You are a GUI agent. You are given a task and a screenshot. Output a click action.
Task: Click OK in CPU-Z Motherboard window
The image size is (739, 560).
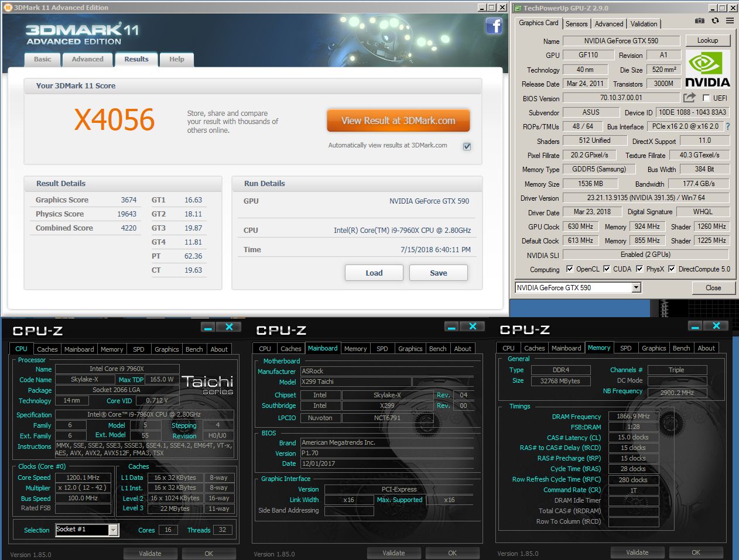pos(452,553)
